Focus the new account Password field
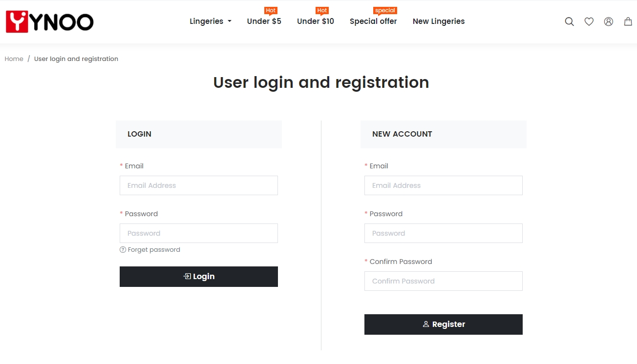 coord(444,233)
